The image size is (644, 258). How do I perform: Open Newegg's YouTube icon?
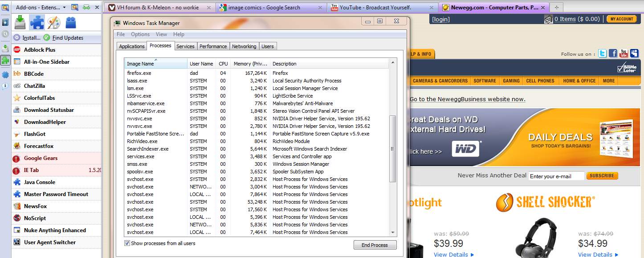624,53
